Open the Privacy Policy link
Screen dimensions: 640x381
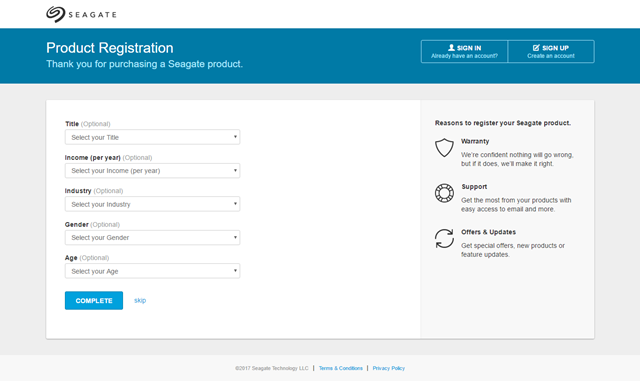(x=389, y=368)
